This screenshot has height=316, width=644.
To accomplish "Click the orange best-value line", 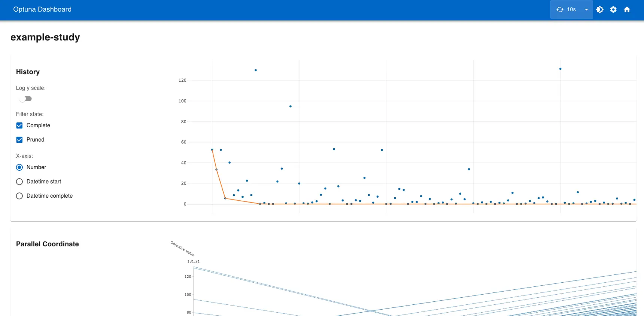I will [x=412, y=204].
